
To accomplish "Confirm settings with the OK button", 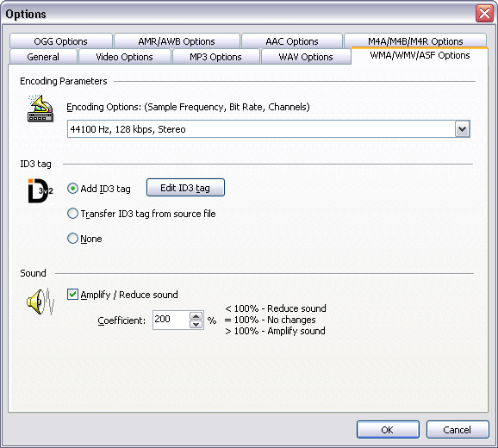I will tap(388, 430).
